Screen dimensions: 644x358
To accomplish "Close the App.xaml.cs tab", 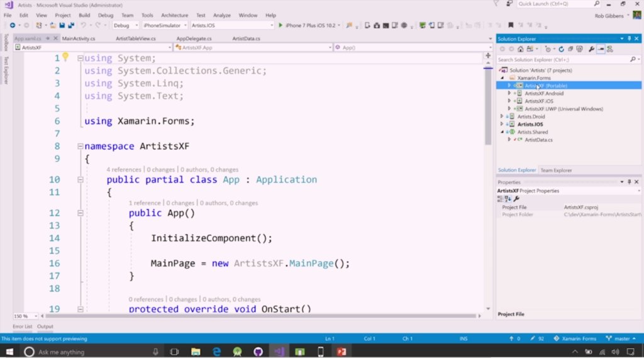I will point(55,38).
